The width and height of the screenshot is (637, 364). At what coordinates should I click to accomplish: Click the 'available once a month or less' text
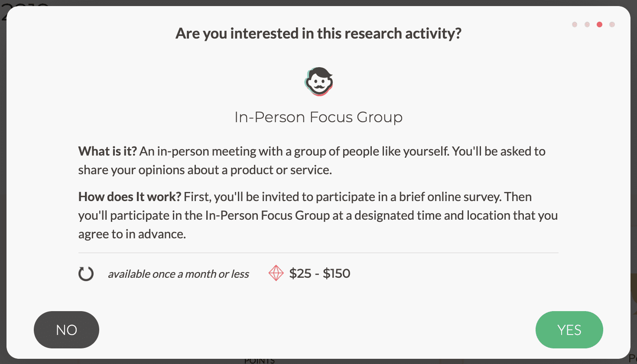pos(178,274)
